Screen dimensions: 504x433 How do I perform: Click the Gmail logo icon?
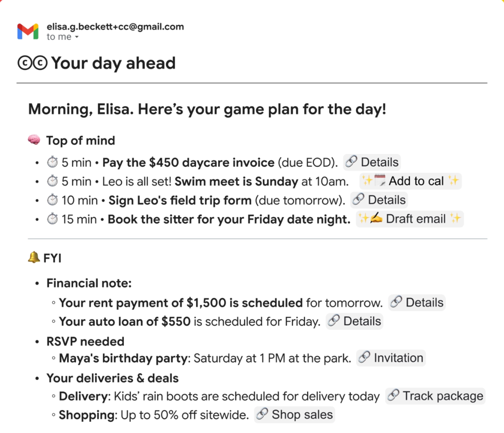tap(28, 31)
